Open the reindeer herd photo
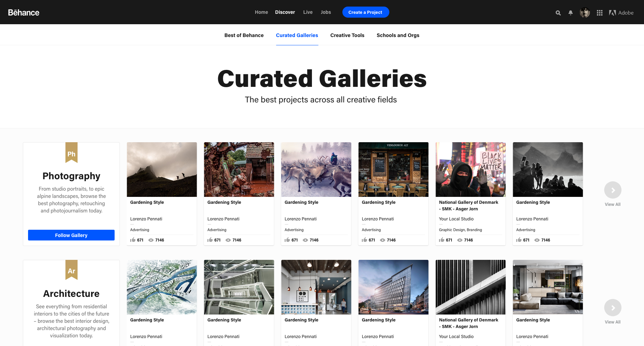 [x=316, y=170]
